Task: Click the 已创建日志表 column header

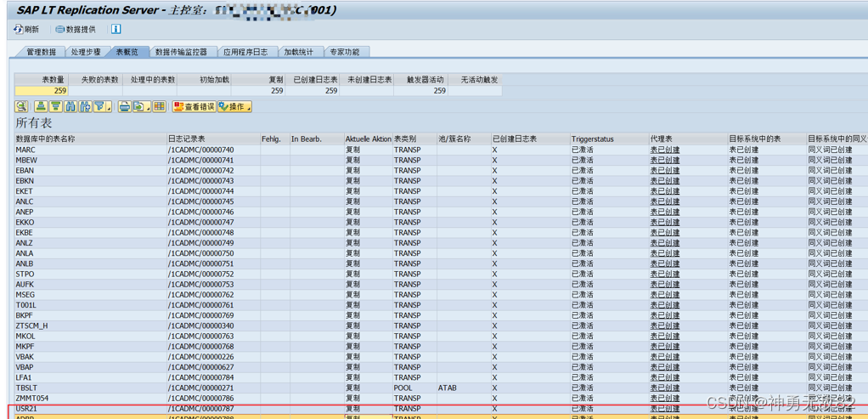Action: [530, 139]
